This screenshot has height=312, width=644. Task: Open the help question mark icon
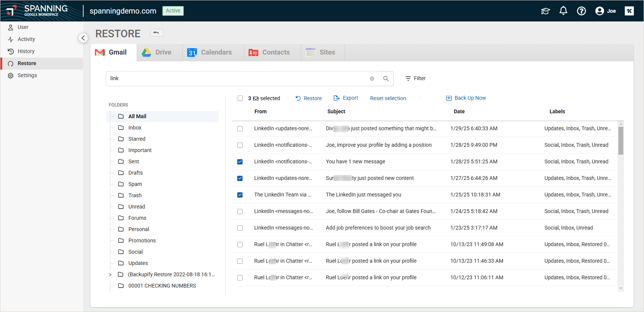click(581, 11)
